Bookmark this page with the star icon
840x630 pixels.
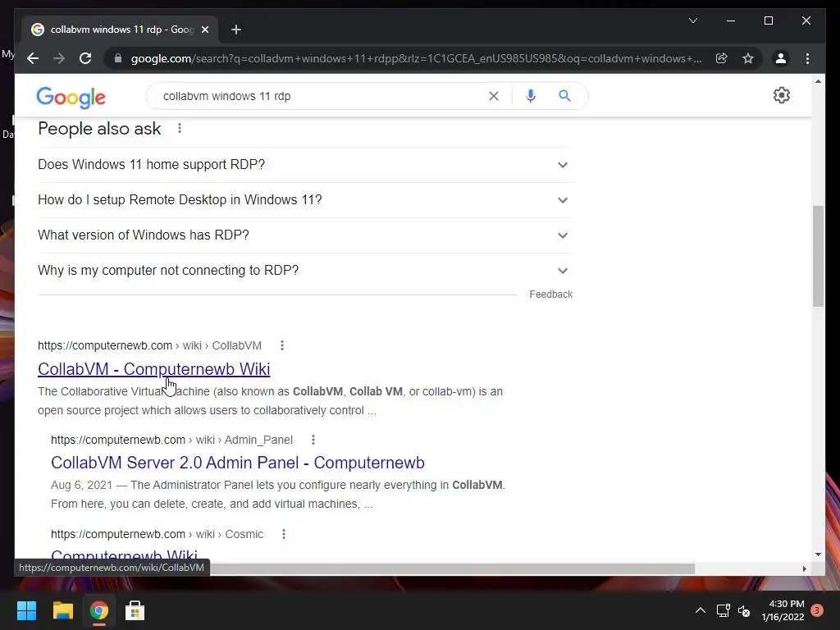(748, 58)
